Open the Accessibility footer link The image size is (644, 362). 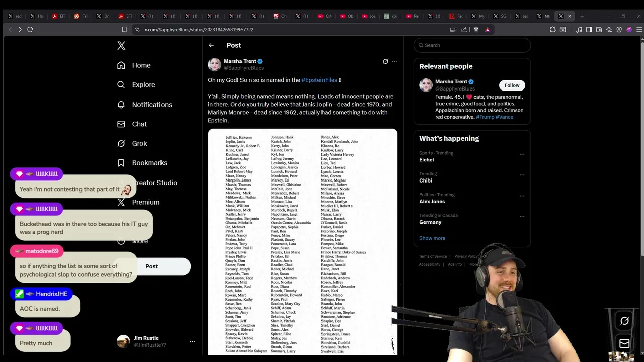pos(430,264)
